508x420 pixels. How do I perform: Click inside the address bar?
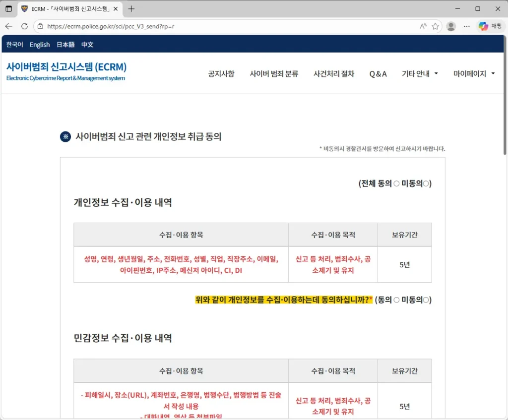[198, 26]
